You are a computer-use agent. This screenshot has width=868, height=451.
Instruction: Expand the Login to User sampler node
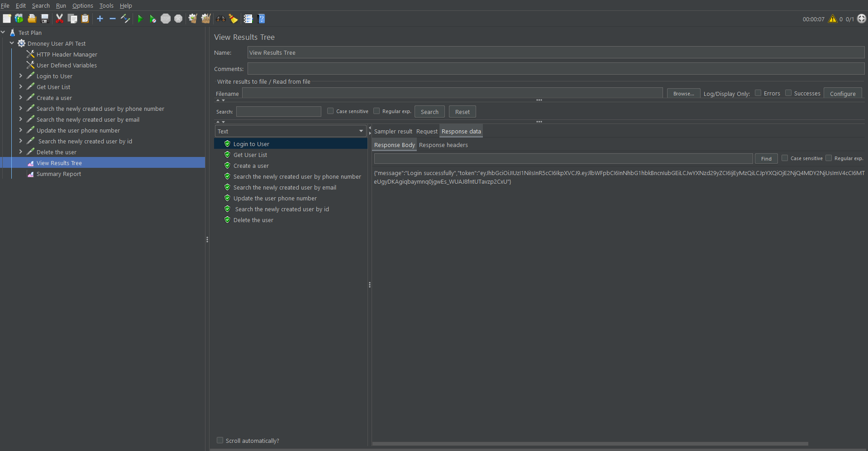[21, 76]
